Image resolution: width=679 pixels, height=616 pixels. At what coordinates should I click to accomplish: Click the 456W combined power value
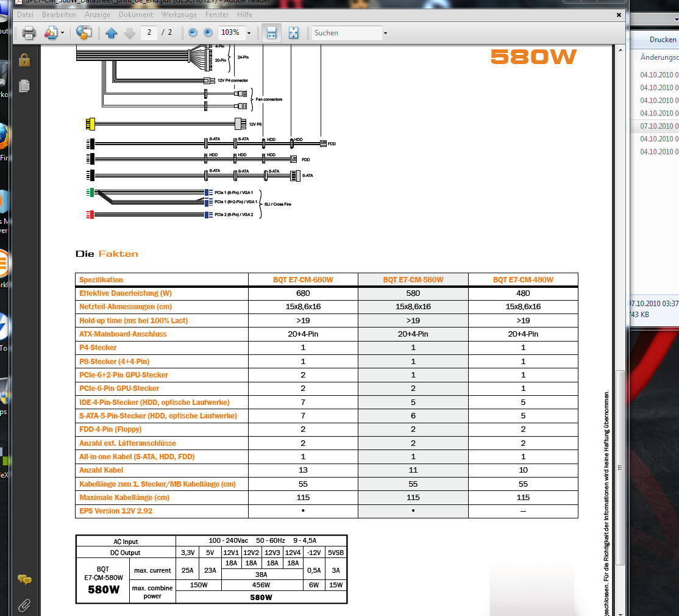261,585
